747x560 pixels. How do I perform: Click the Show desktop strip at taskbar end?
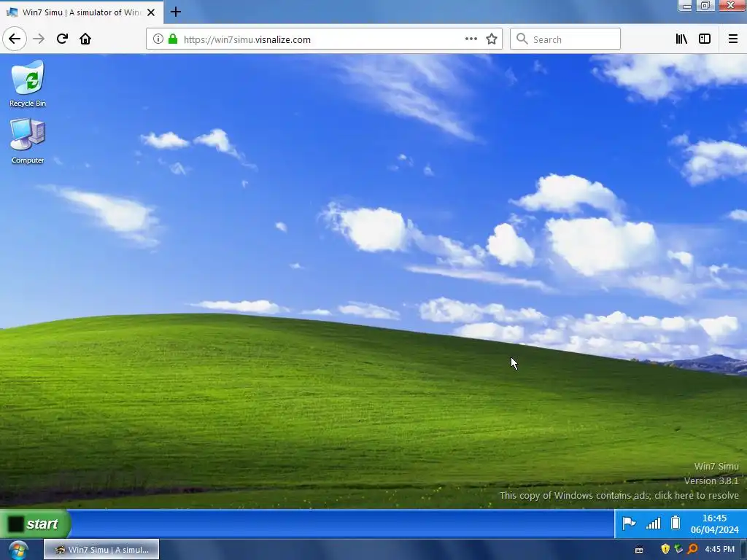(x=743, y=550)
